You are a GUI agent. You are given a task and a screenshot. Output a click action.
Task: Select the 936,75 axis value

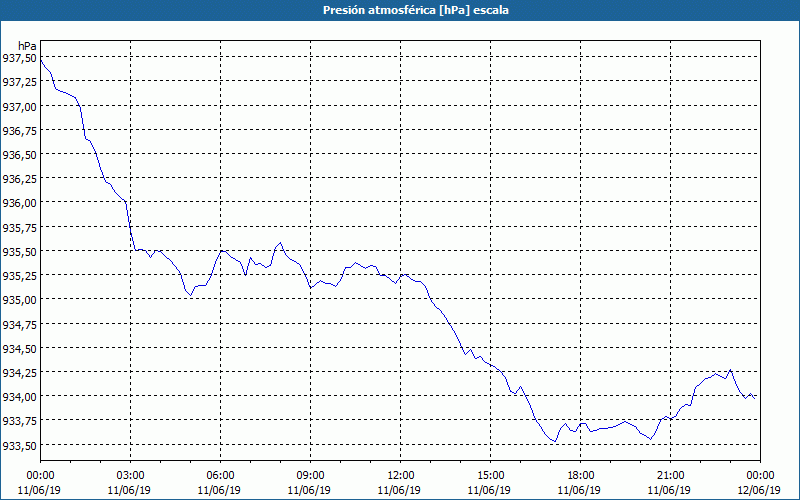point(20,131)
